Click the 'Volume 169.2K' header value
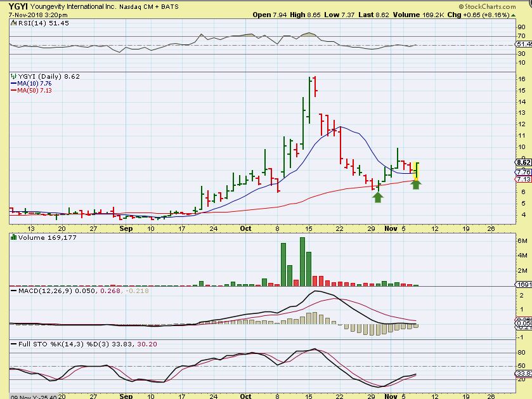 point(418,15)
